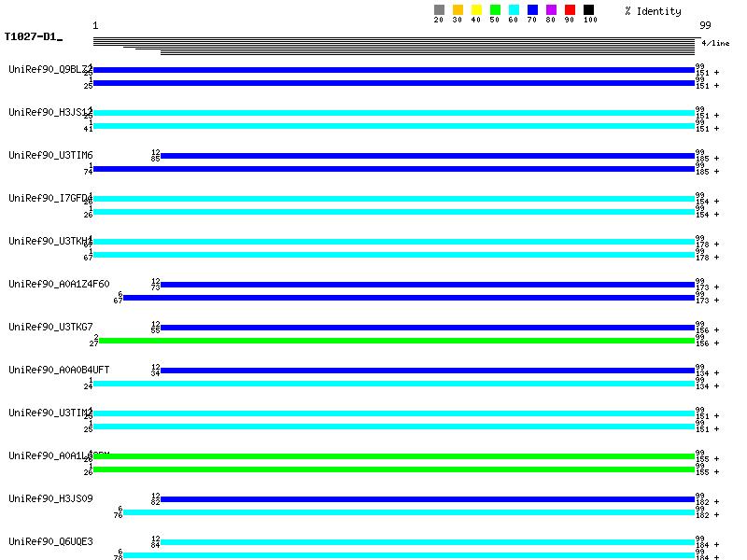This screenshot has height=560, width=747.
Task: Click the red 90% identity legend swatch
Action: [x=570, y=10]
